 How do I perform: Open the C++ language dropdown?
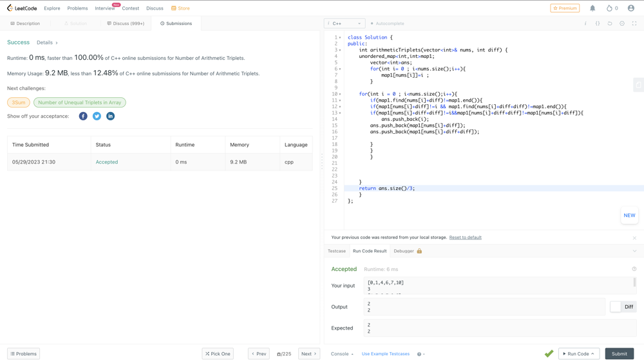pyautogui.click(x=345, y=24)
